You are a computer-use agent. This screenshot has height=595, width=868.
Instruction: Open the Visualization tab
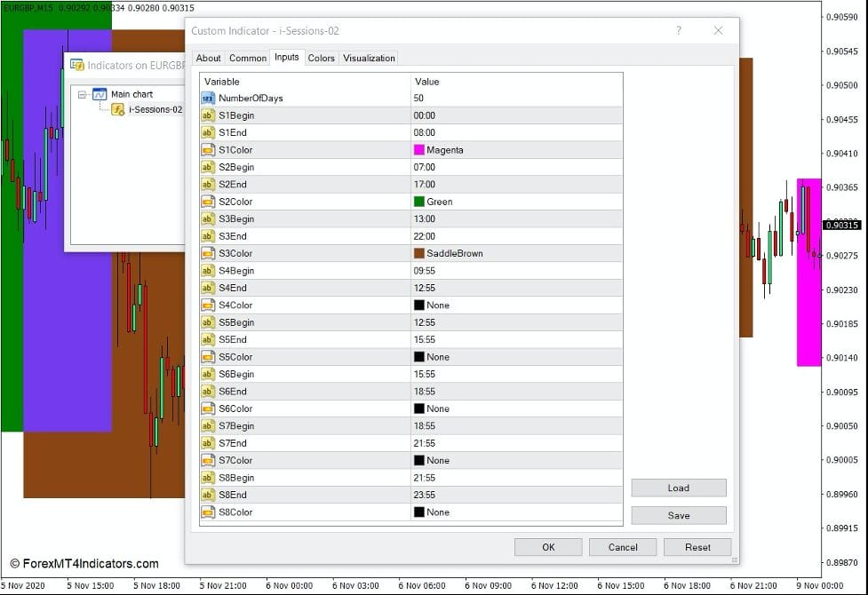point(369,58)
